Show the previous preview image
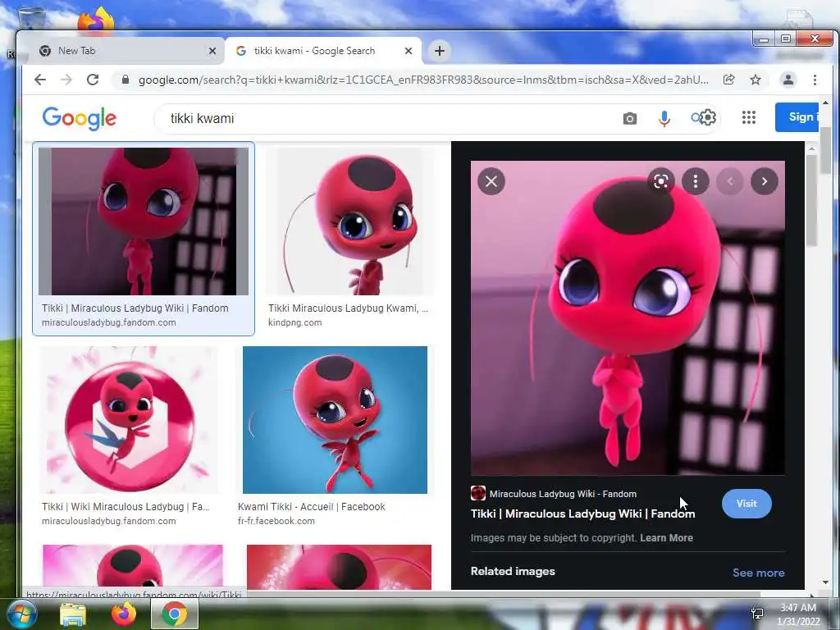The image size is (840, 630). point(729,181)
